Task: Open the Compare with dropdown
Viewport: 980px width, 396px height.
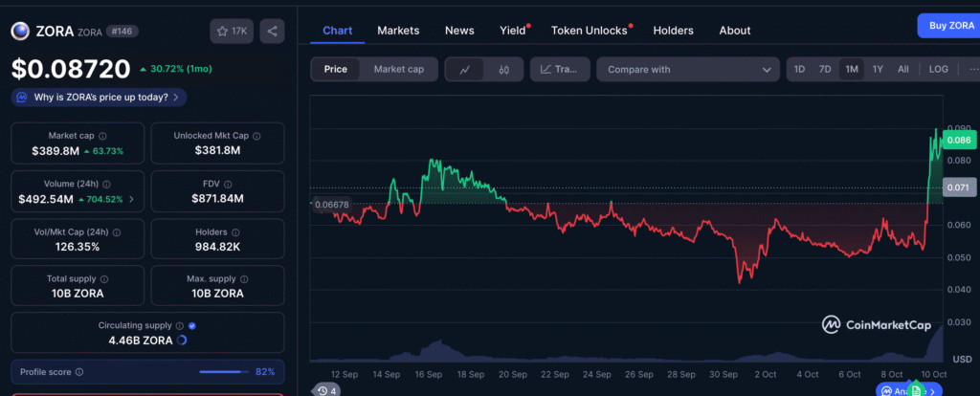Action: (688, 70)
